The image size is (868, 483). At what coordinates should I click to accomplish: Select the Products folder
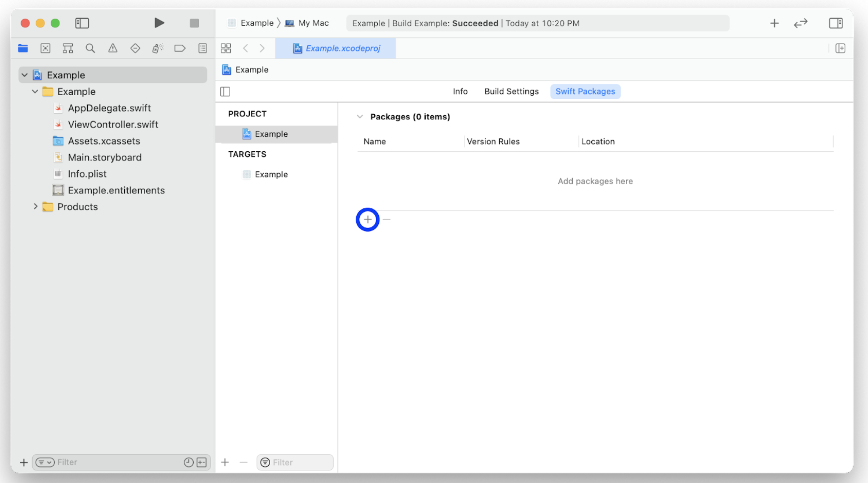click(x=77, y=207)
